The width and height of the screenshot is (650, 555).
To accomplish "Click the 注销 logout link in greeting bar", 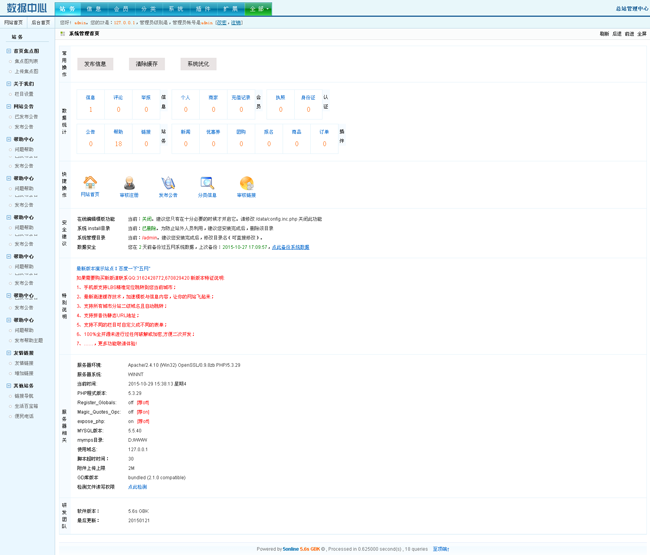I will coord(236,22).
